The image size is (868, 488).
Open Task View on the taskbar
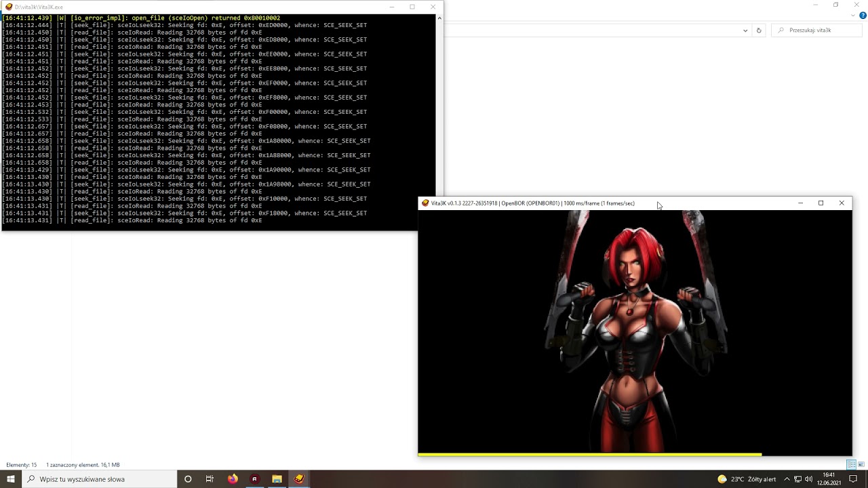coord(210,479)
